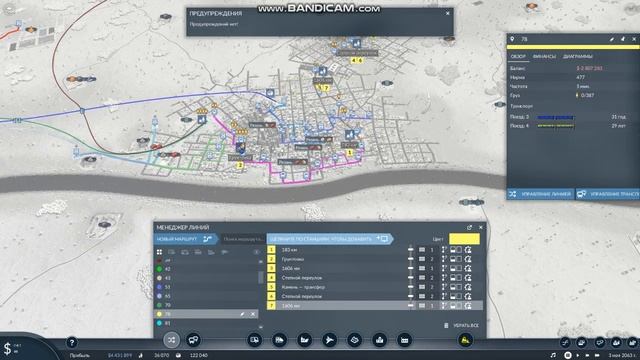Activate the yellow bulldozer tool
This screenshot has width=640, height=360.
pyautogui.click(x=465, y=340)
